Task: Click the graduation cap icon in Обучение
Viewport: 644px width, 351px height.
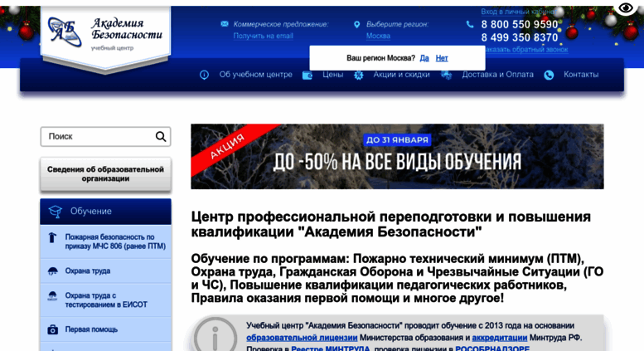Action: point(55,212)
